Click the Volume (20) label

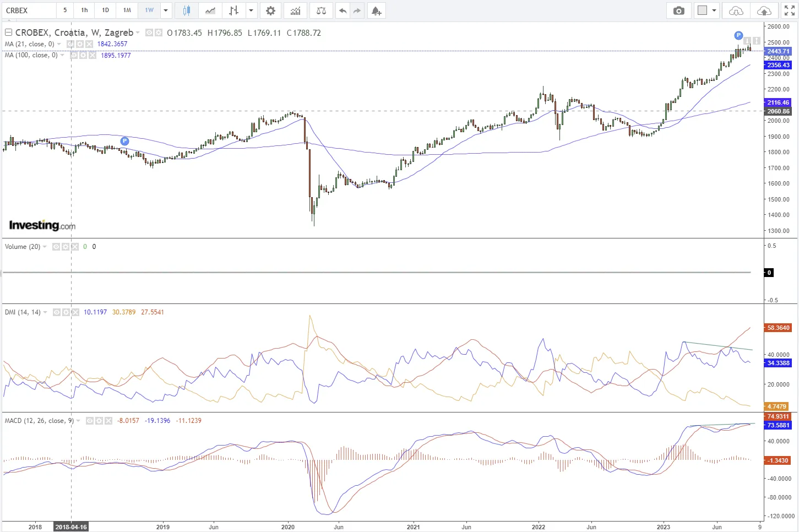tap(23, 247)
